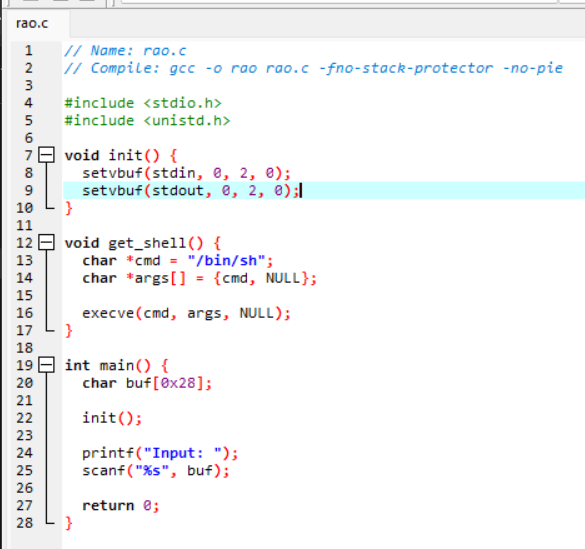Collapse the init() function fold marker
The image size is (585, 549).
tap(47, 155)
